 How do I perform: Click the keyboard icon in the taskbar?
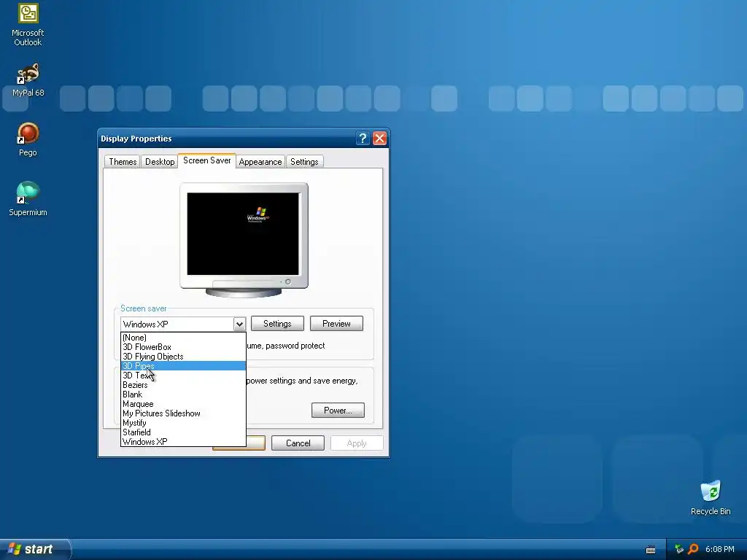(651, 550)
